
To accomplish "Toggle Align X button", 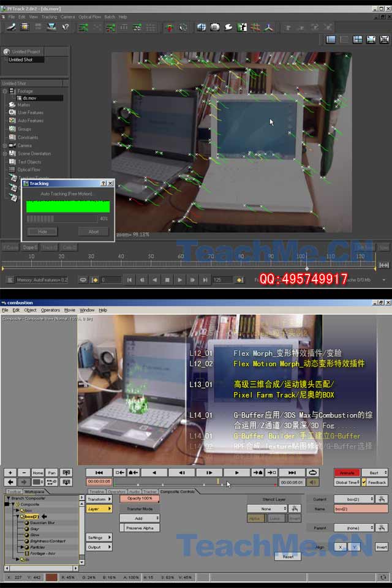I will click(340, 547).
